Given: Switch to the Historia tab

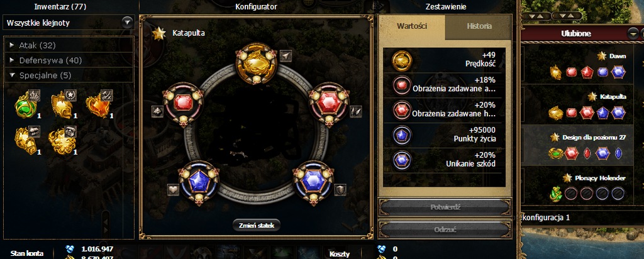Looking at the screenshot, I should pos(479,26).
